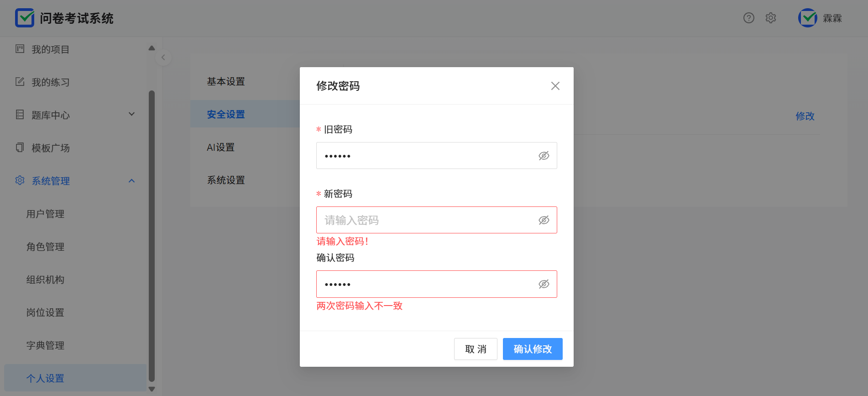Image resolution: width=868 pixels, height=396 pixels.
Task: Click the sidebar scrollbar down arrow
Action: (152, 389)
